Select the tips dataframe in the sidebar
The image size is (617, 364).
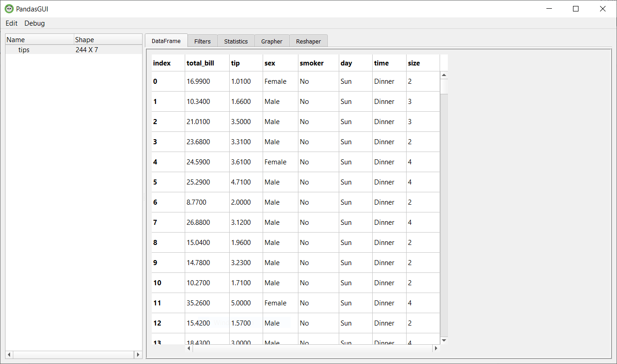coord(24,49)
